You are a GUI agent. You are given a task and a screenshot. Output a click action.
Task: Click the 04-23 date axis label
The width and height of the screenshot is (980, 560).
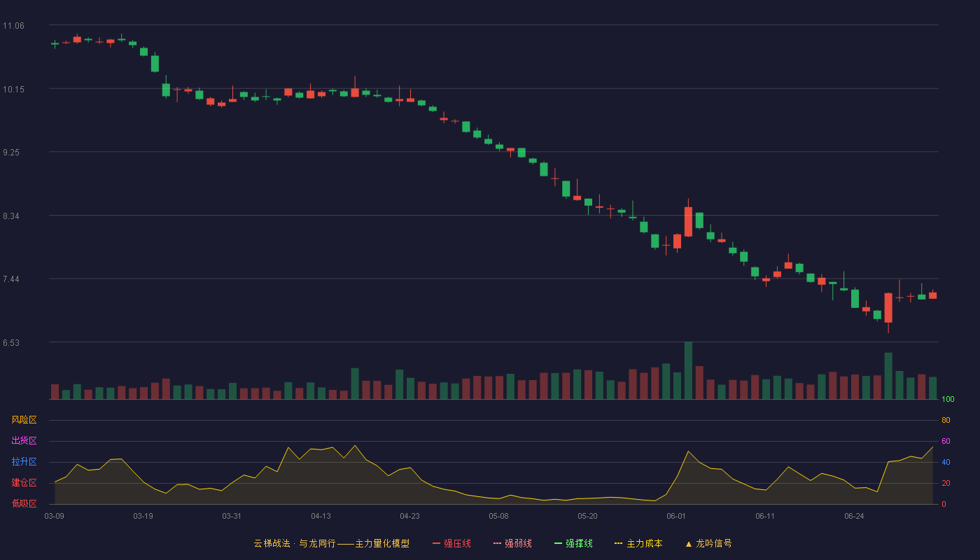pos(409,516)
